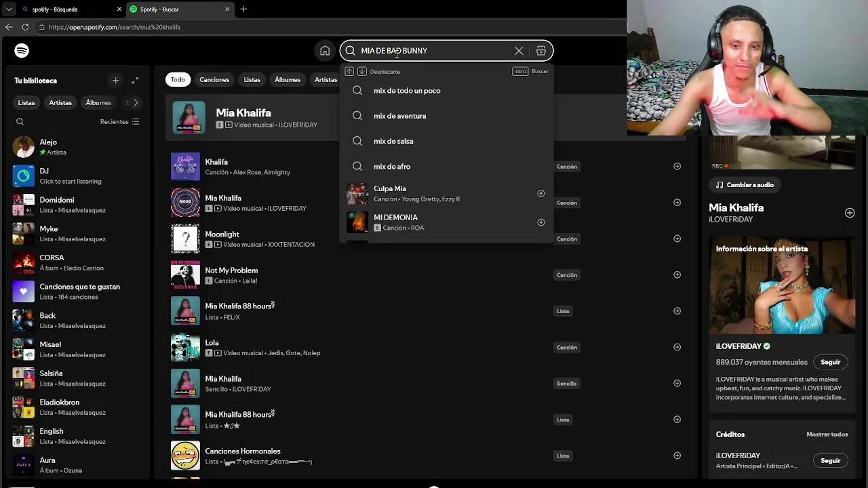
Task: Open English playlist in library
Action: tap(77, 436)
